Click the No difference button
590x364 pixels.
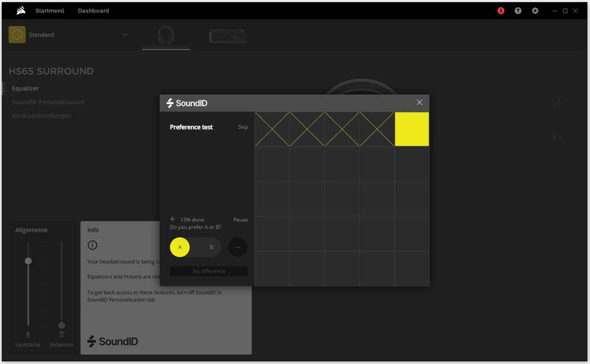tap(209, 271)
